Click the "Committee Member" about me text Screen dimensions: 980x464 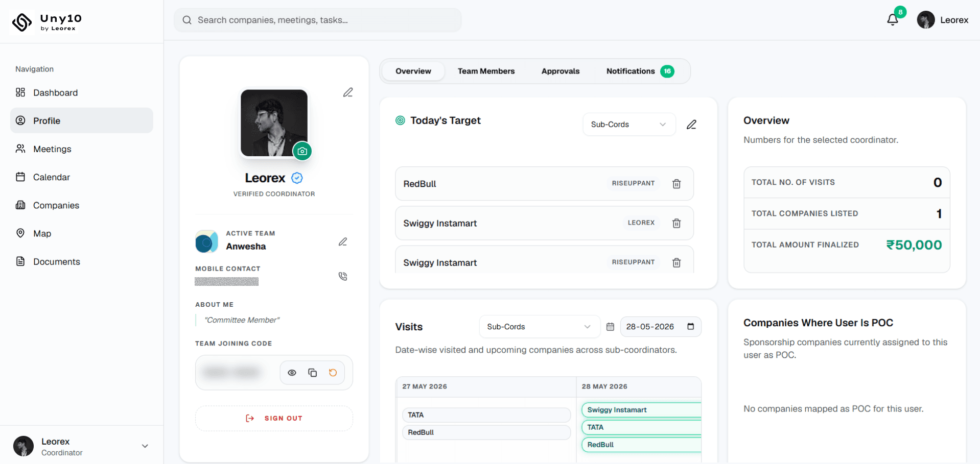(x=242, y=320)
